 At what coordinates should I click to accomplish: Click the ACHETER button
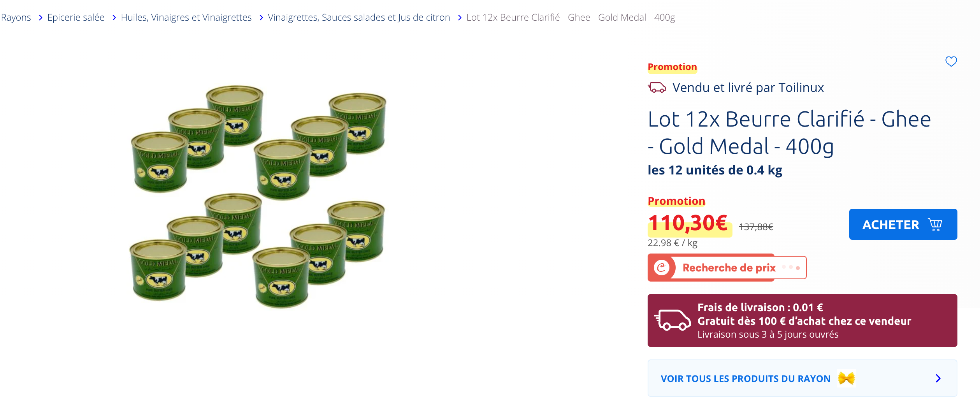point(903,224)
